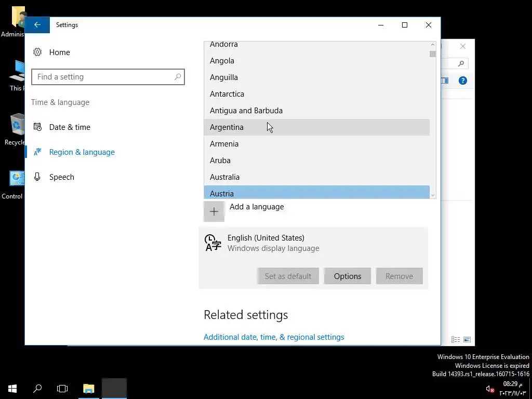Click the Date & time calendar icon
Screen dimensions: 532x399
37,127
